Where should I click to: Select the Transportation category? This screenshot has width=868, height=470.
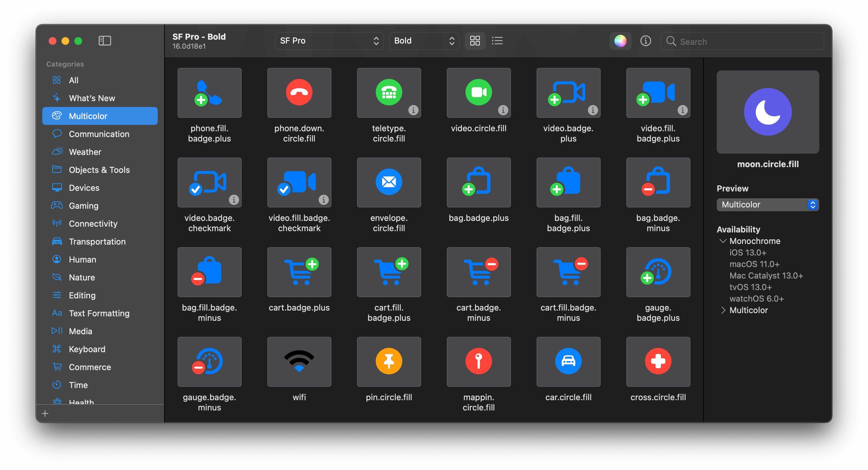(97, 241)
